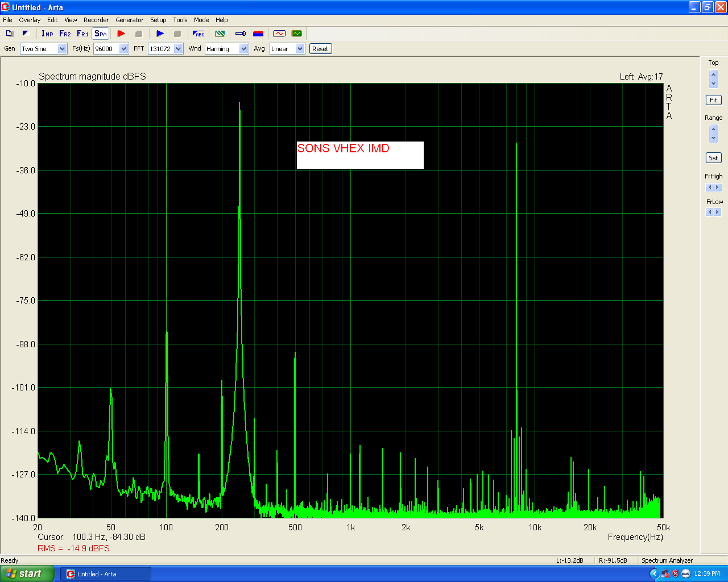Open the Generator menu

[x=130, y=20]
